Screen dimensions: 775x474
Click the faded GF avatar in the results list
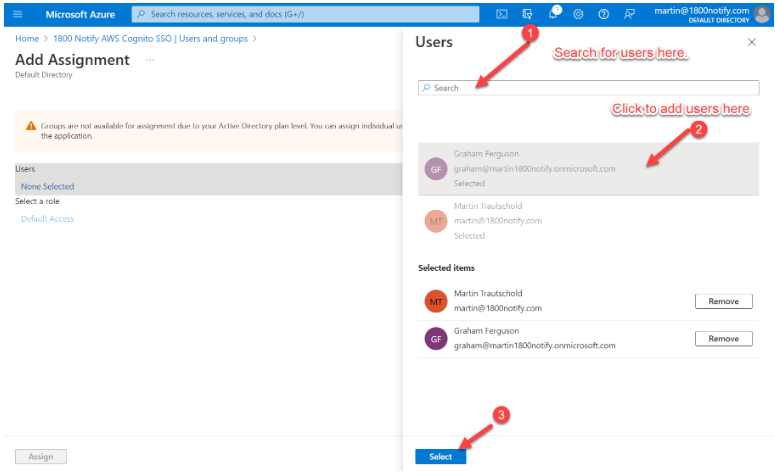point(436,169)
